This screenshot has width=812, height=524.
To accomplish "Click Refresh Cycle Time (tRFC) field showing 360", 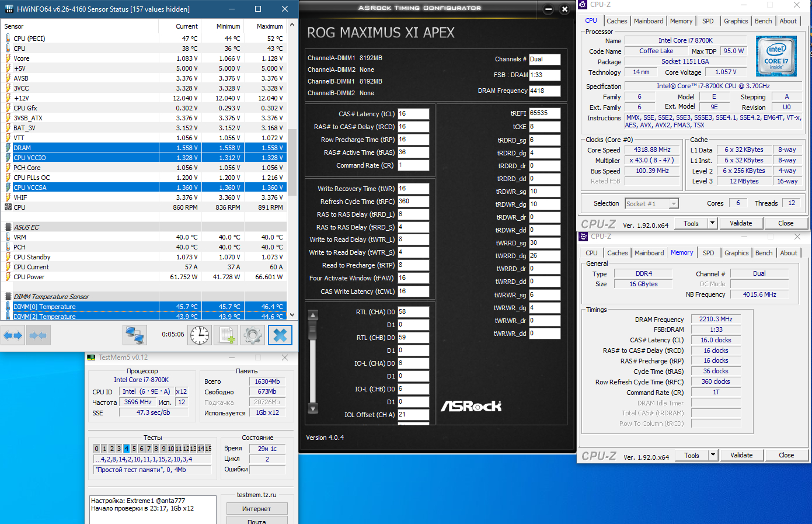I will pos(413,202).
